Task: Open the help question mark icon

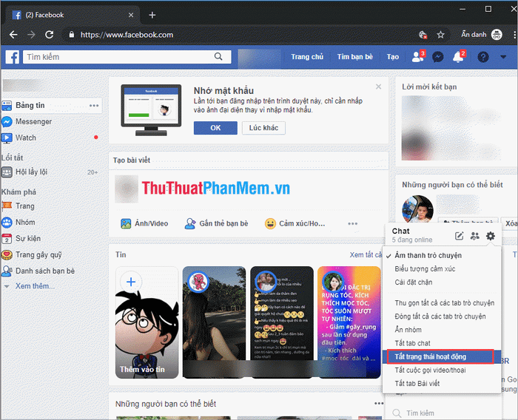Action: point(483,57)
